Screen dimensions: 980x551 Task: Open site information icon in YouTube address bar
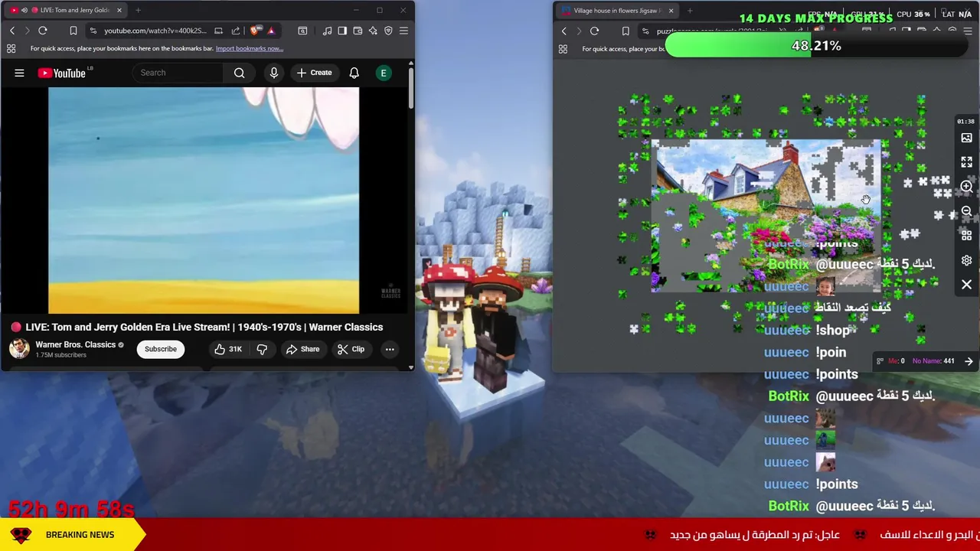[93, 31]
